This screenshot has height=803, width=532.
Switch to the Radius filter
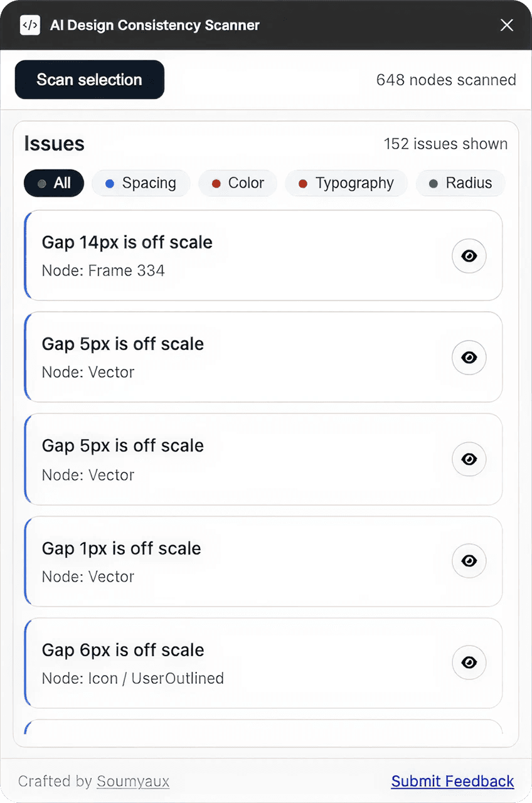[x=460, y=183]
